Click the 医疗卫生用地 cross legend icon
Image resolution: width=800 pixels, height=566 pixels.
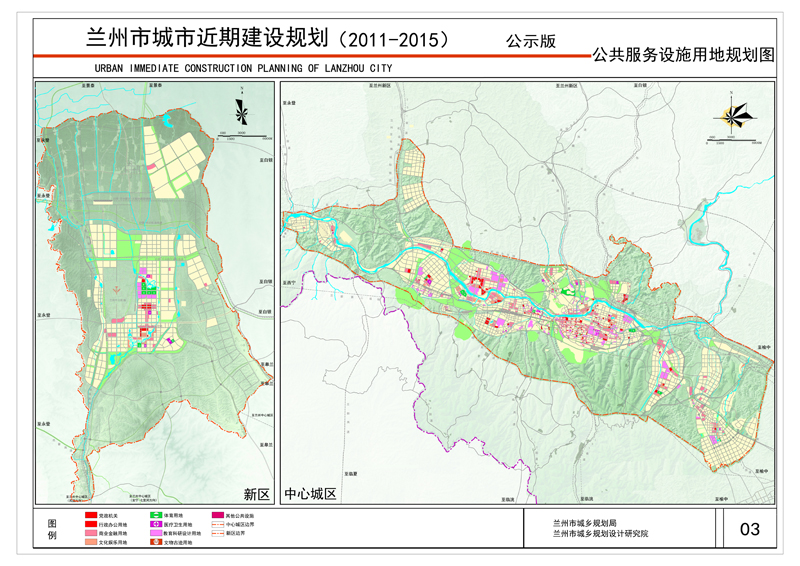155,525
